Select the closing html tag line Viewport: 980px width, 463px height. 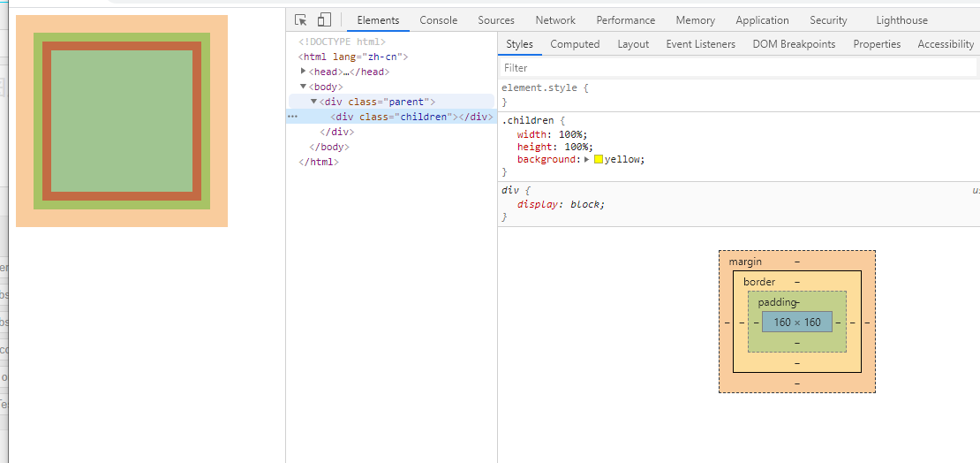[319, 162]
